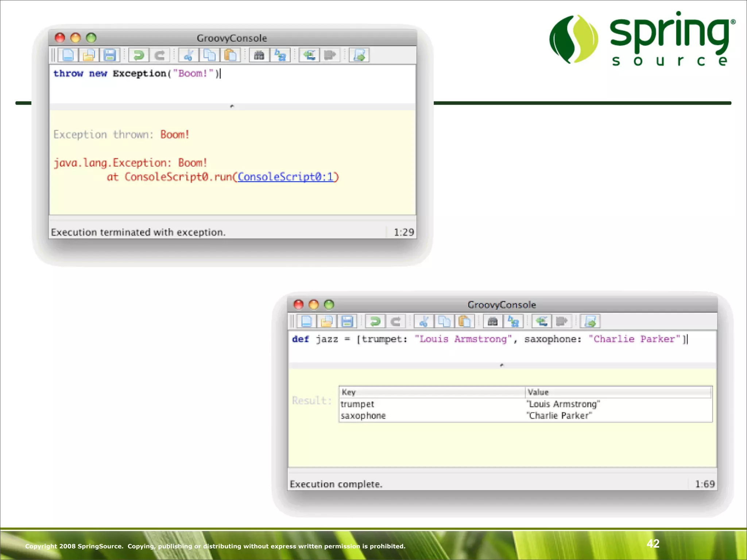This screenshot has width=747, height=560.
Task: Click Open File icon in top console toolbar
Action: coord(89,55)
